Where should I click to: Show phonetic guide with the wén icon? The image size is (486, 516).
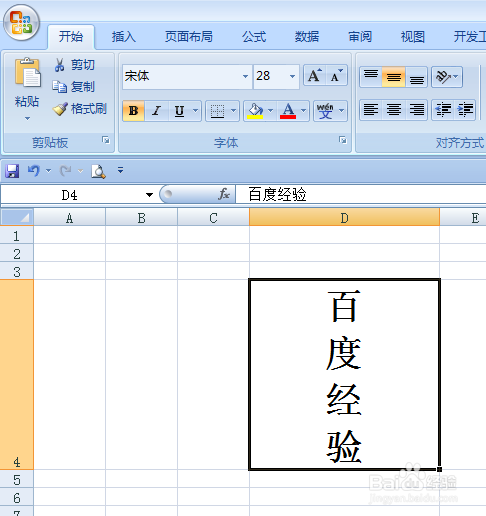[x=325, y=111]
